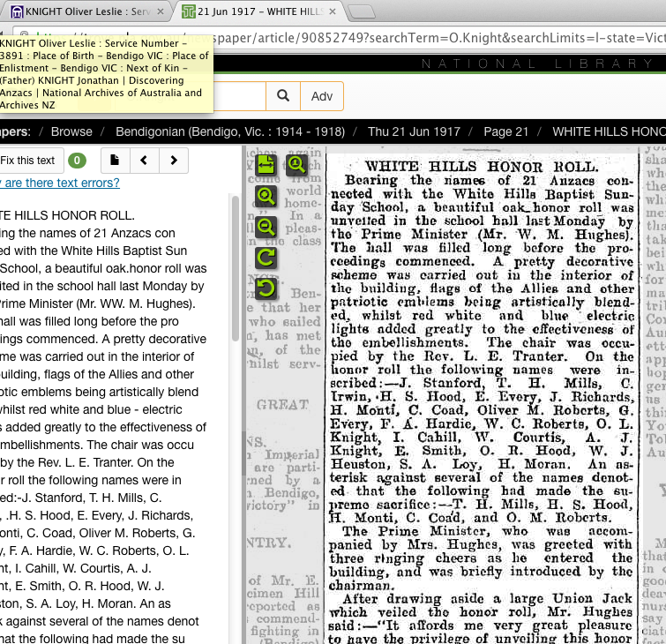Click the WHITE HILLS HONOR breadcrumb

click(x=609, y=131)
